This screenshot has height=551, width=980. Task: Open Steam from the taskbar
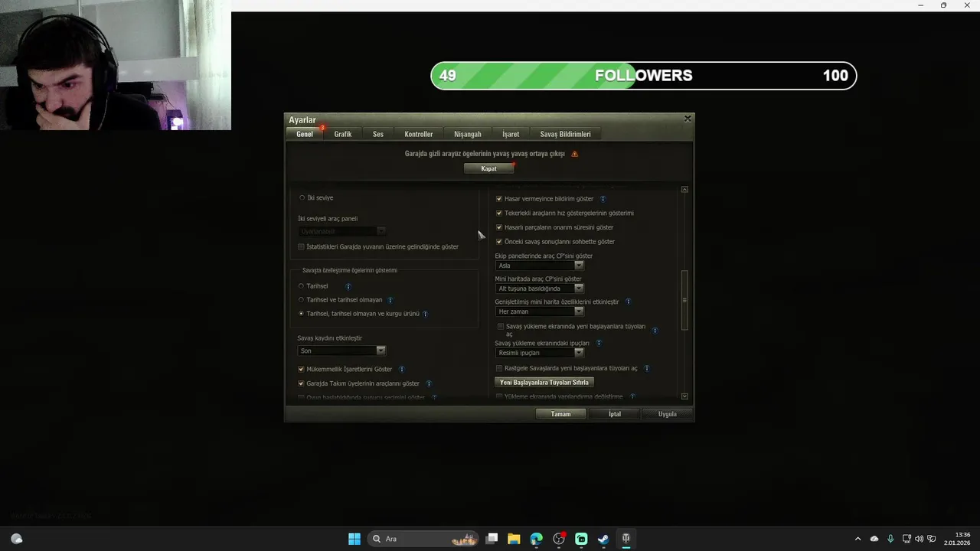point(603,539)
